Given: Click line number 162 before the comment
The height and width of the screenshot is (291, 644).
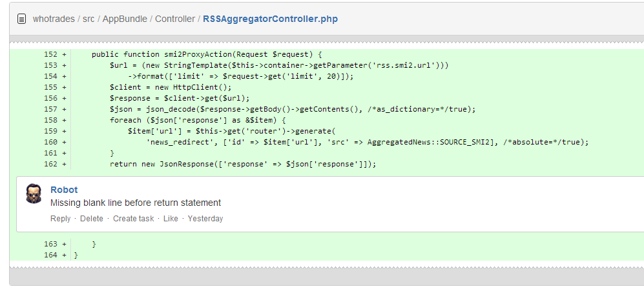Looking at the screenshot, I should tap(50, 164).
